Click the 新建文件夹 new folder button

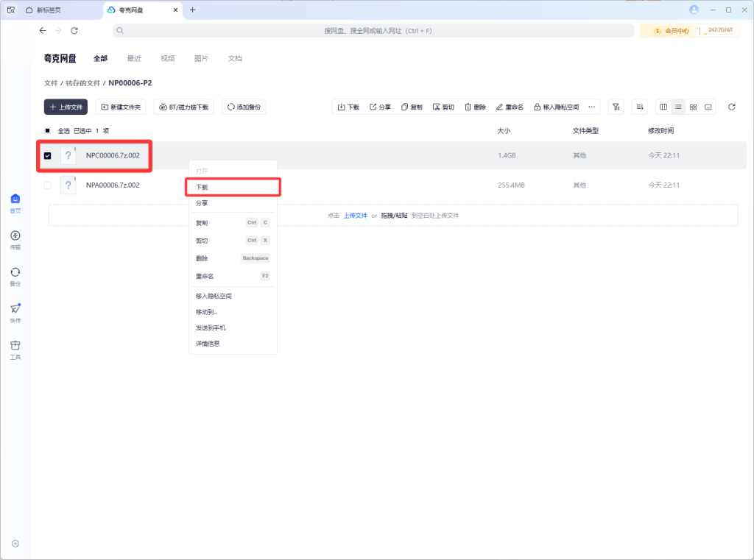121,107
